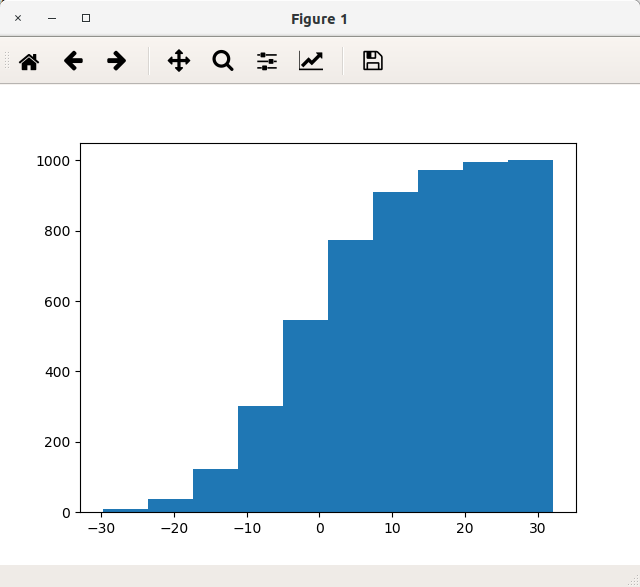Go back to previous view

(73, 61)
